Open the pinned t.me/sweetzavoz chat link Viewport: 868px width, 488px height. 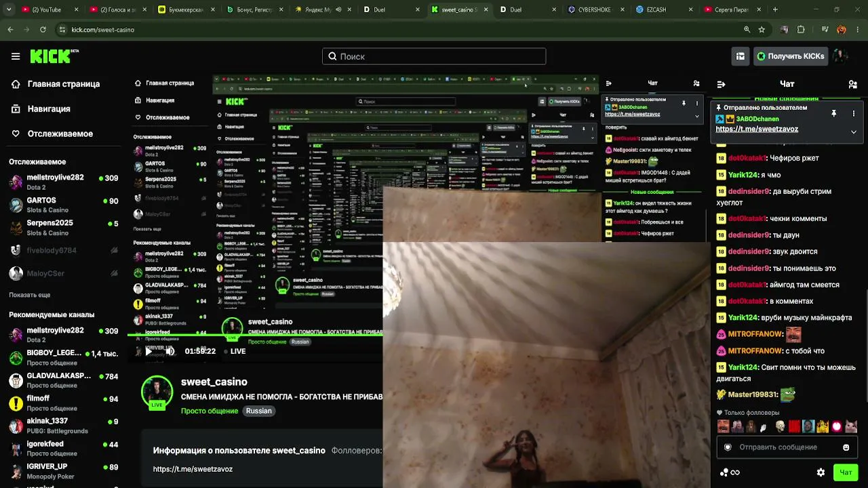(757, 129)
